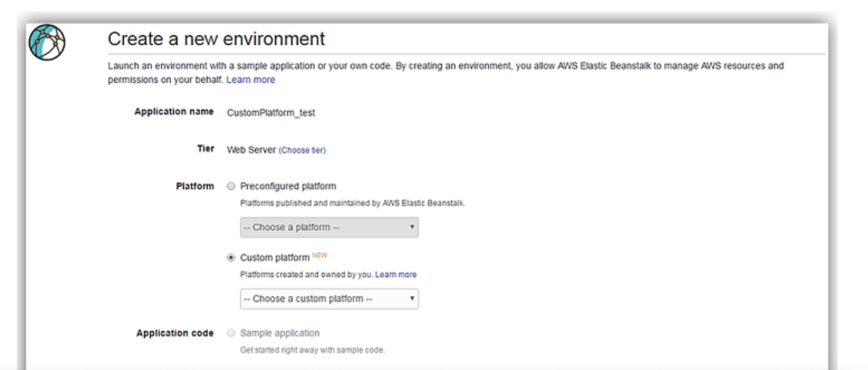Click the "Create a new environment" heading

click(x=216, y=39)
